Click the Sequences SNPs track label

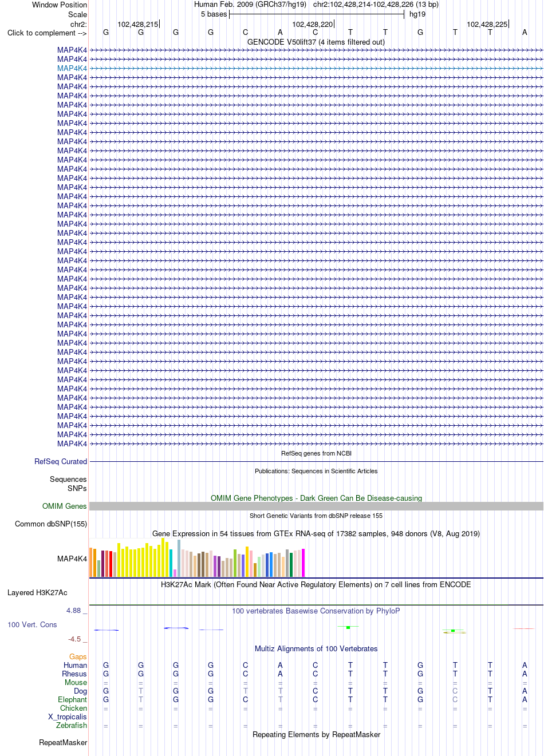68,484
